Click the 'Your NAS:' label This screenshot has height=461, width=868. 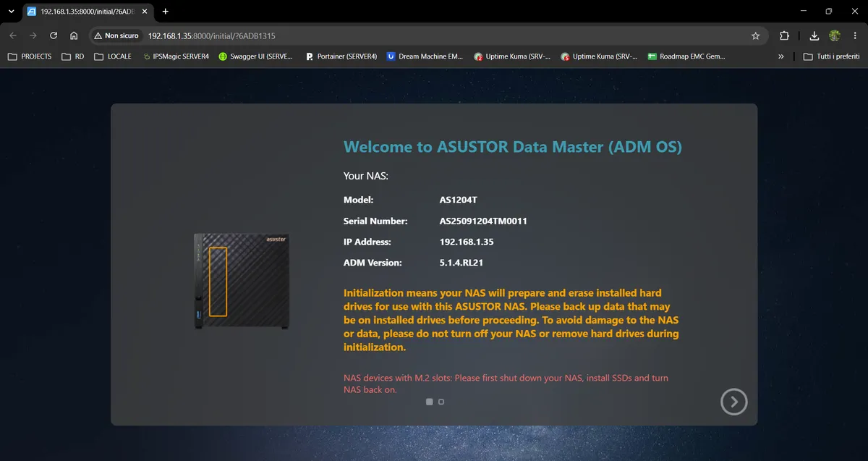[x=366, y=175]
